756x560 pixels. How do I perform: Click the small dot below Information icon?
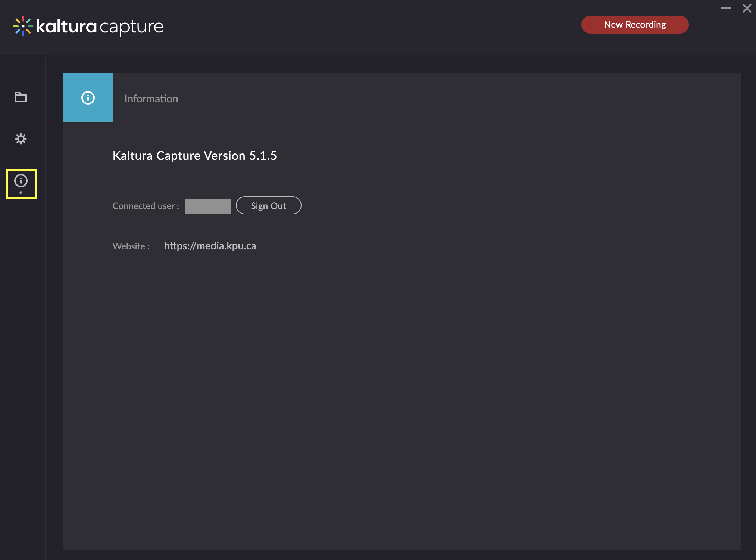[21, 193]
